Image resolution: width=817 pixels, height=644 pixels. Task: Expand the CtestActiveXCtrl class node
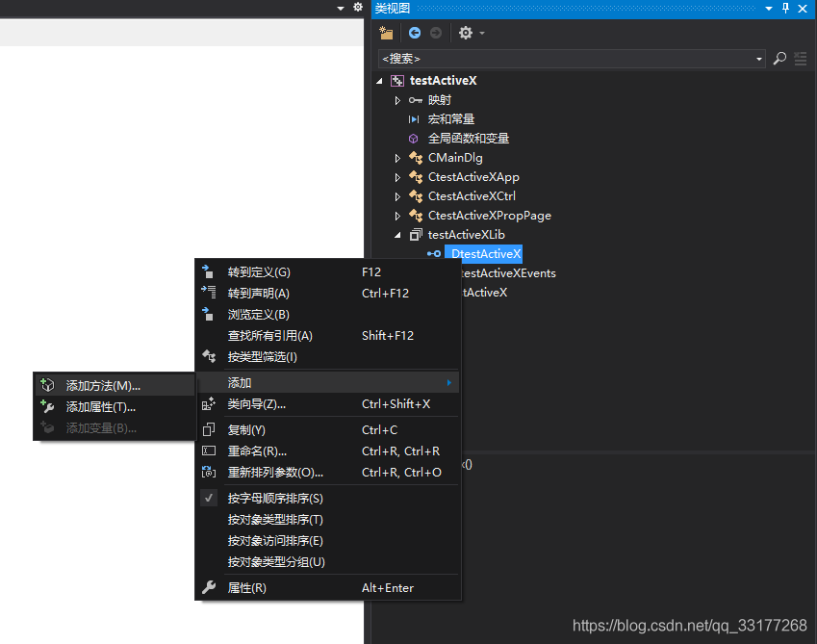(397, 196)
